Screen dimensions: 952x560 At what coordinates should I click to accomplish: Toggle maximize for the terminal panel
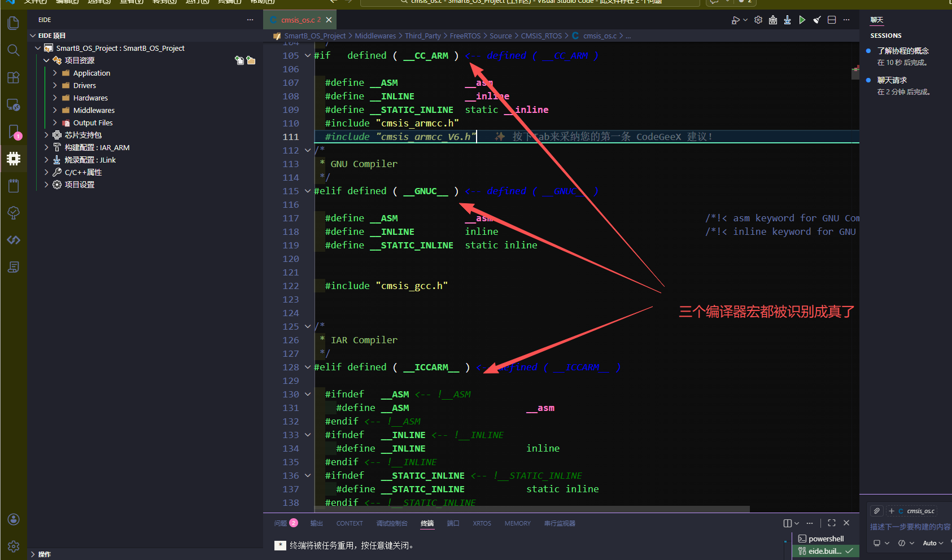click(832, 523)
